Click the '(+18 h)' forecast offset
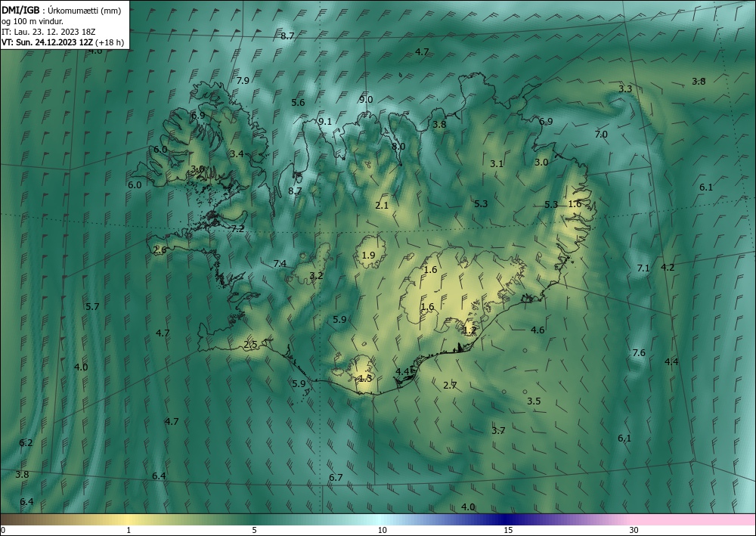This screenshot has width=756, height=536. 110,42
